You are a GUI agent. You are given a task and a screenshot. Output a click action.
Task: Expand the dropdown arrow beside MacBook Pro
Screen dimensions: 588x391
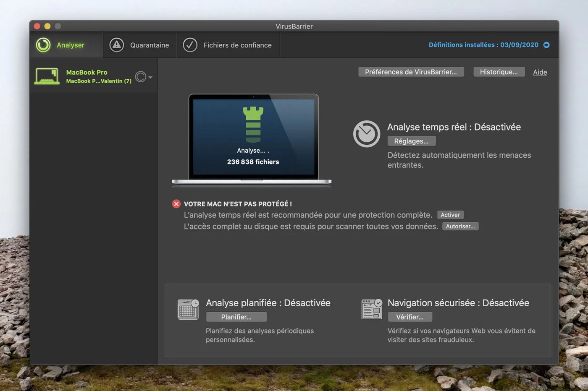(x=150, y=77)
